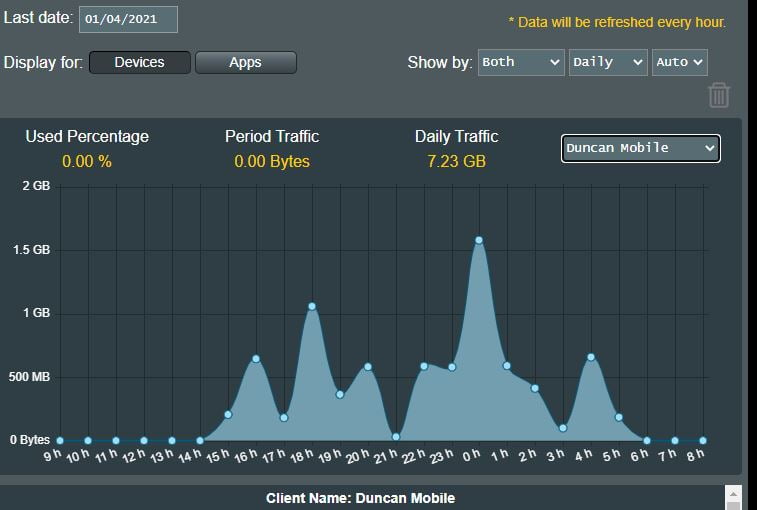The image size is (757, 510).
Task: Click the 18h data point on chart
Action: click(312, 306)
